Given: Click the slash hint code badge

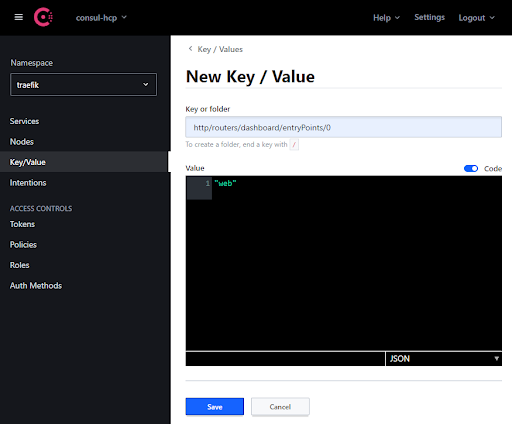Looking at the screenshot, I should pos(294,145).
